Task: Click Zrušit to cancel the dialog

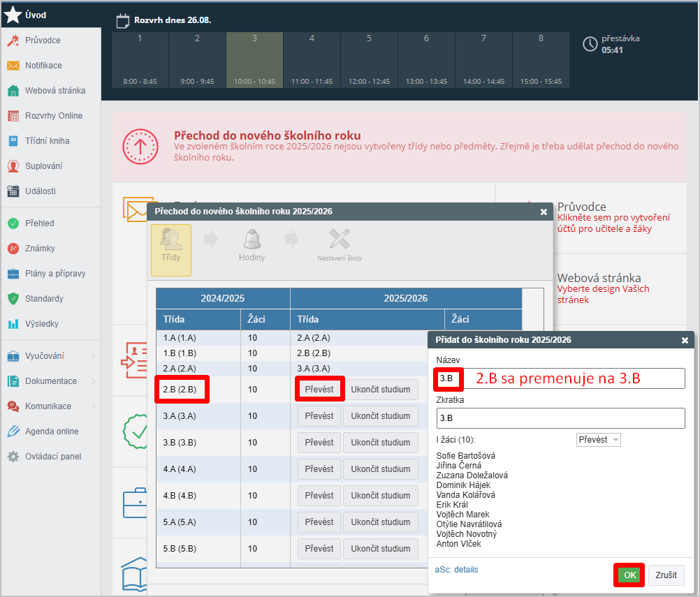Action: [x=666, y=575]
